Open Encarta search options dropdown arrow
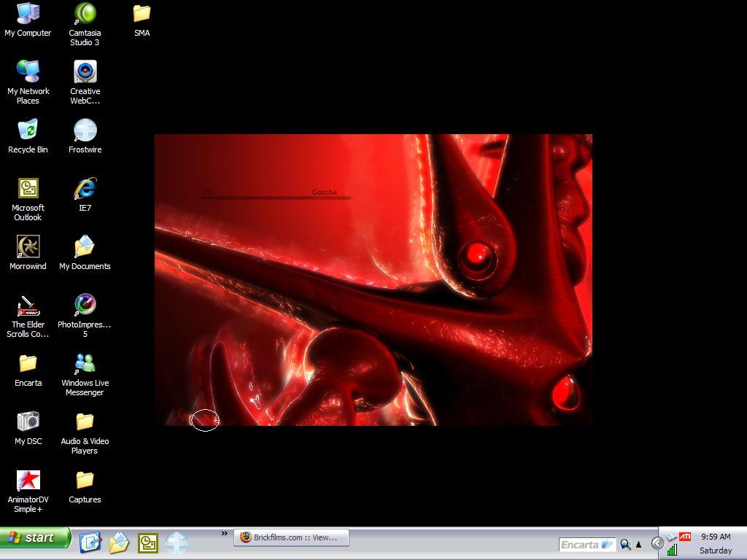 tap(639, 545)
